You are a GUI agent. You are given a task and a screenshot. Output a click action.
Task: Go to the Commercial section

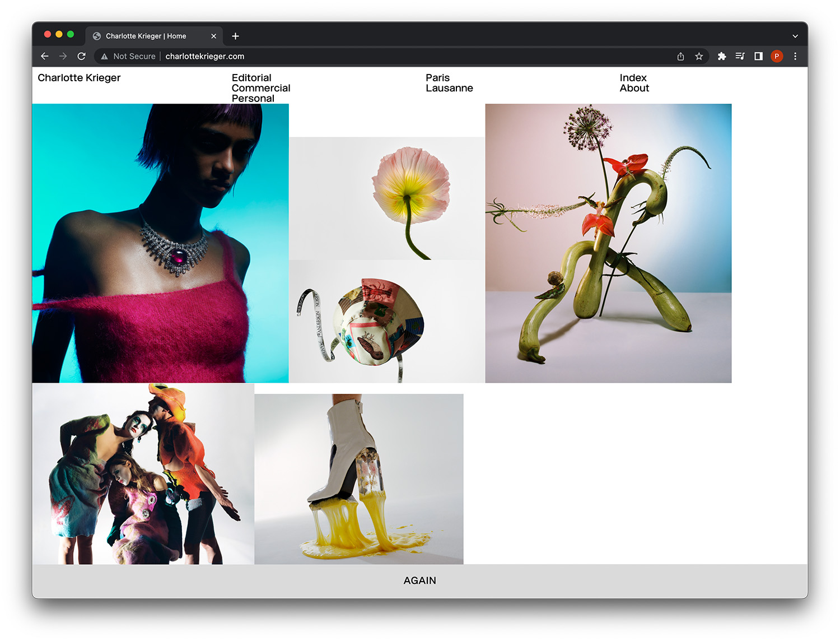point(261,88)
